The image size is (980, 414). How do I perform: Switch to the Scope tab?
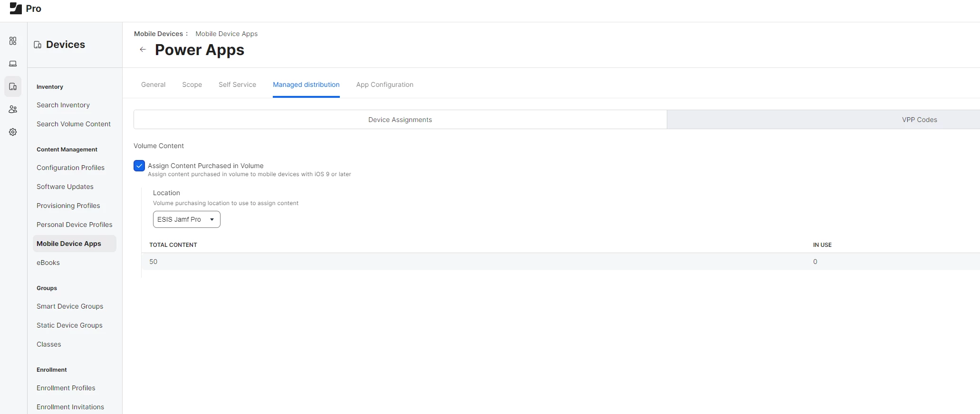192,85
